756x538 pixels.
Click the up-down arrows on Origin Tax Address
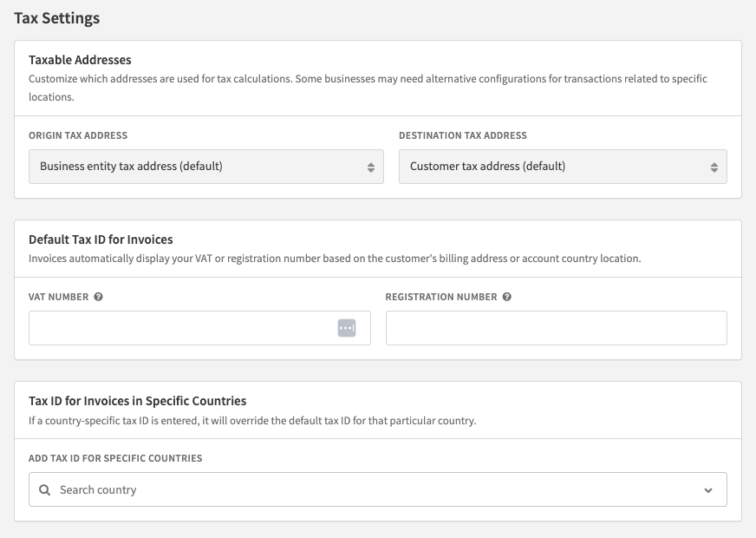pyautogui.click(x=371, y=167)
